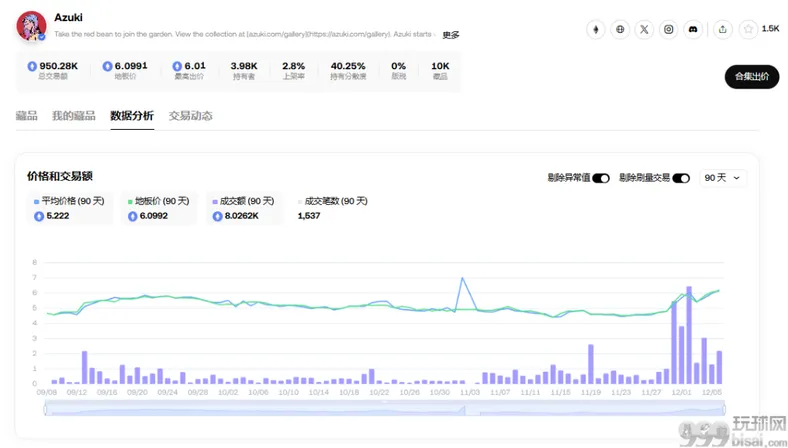Toggle the 剔除刷量交易 switch
This screenshot has width=788, height=448.
coord(681,178)
